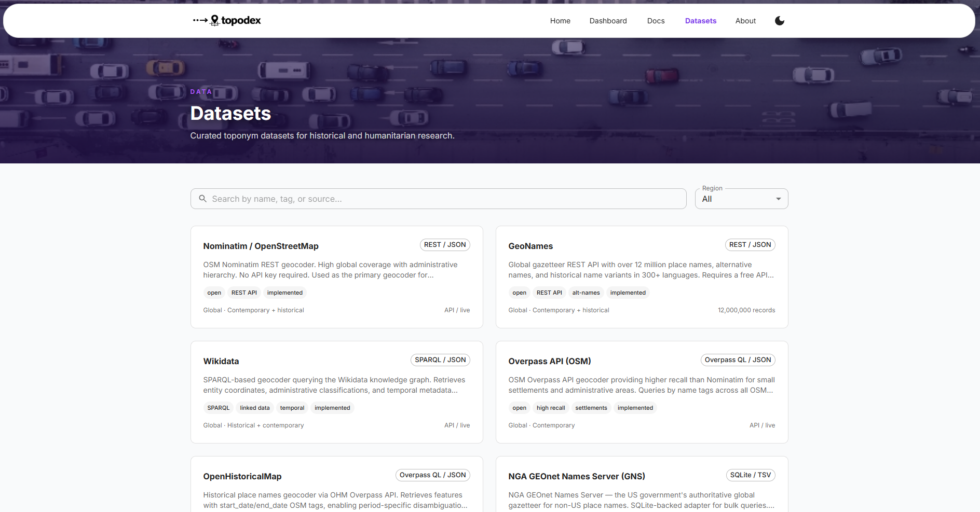Click implemented tag on Wikidata card

[x=332, y=408]
